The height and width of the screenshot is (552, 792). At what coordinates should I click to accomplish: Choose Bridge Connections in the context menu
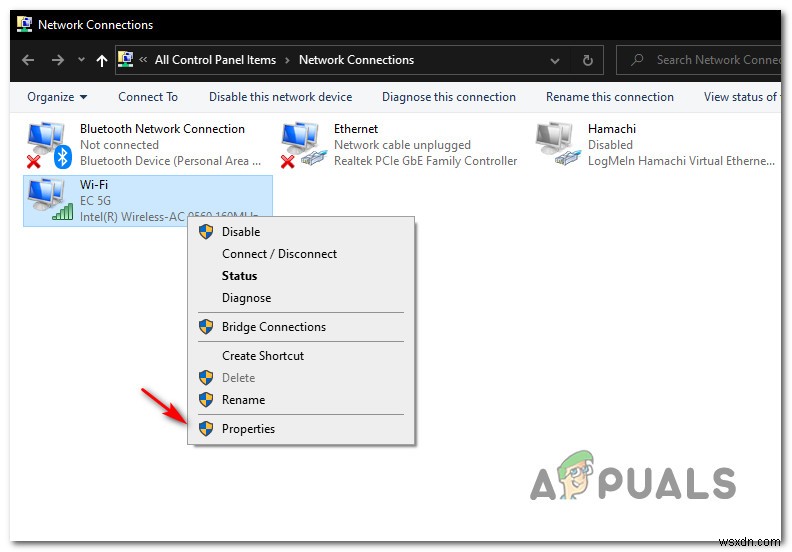point(301,327)
